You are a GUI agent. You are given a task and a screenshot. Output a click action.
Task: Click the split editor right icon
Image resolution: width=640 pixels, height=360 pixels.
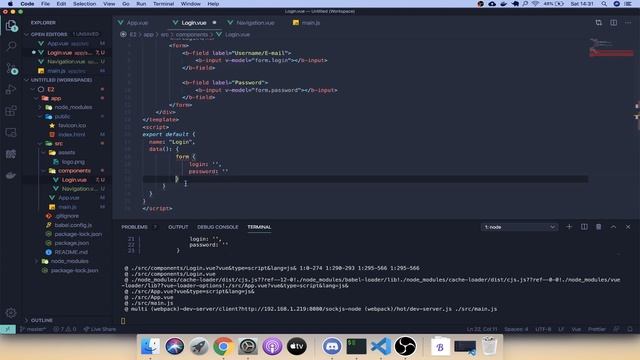613,23
